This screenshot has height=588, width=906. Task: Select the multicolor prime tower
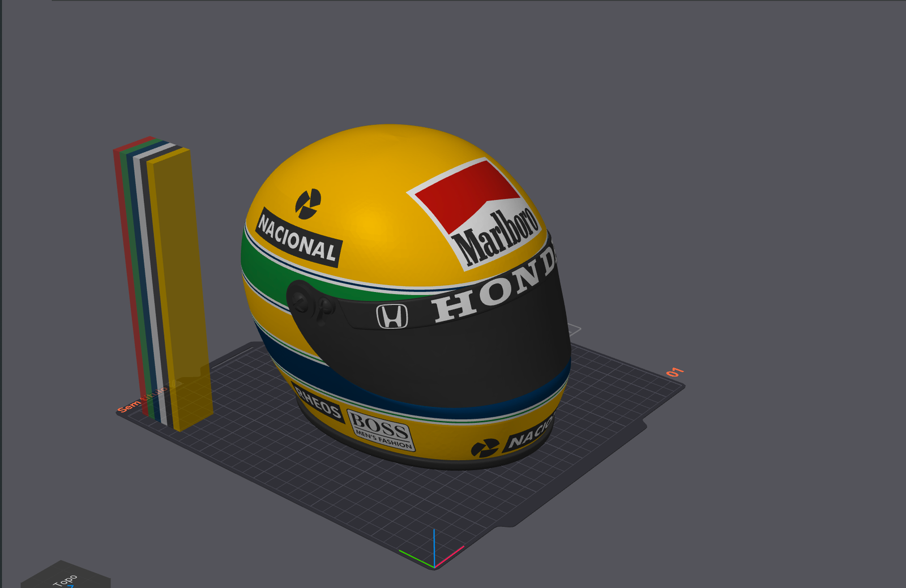tap(163, 283)
